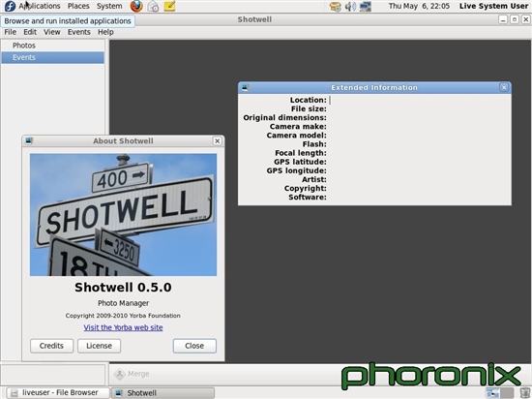This screenshot has height=399, width=532.
Task: Click the Camera model label
Action: 297,136
